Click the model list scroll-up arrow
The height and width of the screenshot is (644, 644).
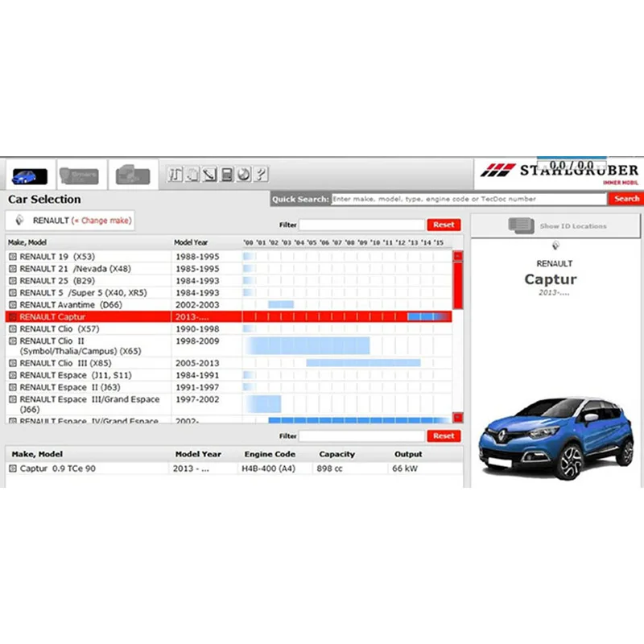[457, 256]
